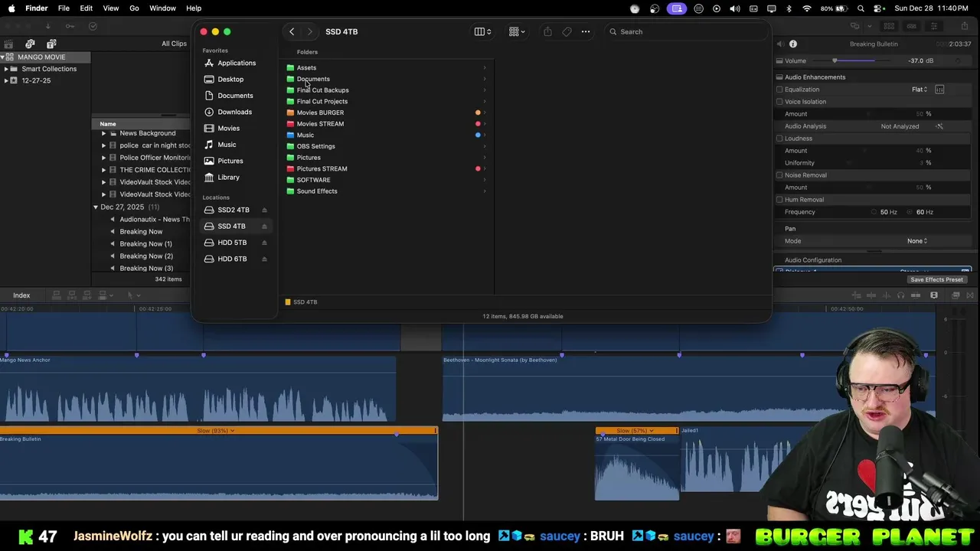The height and width of the screenshot is (551, 980).
Task: Open Finder more actions (ellipsis) menu
Action: pos(586,31)
